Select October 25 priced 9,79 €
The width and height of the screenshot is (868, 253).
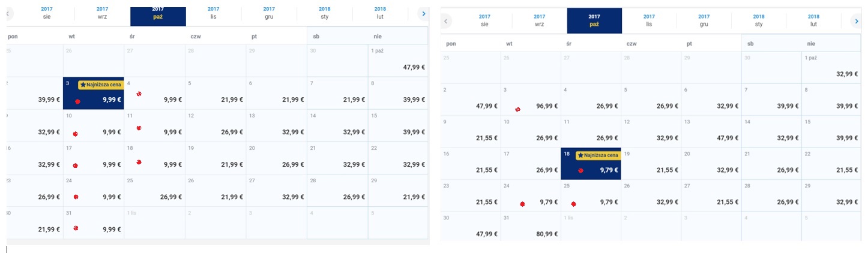point(591,195)
